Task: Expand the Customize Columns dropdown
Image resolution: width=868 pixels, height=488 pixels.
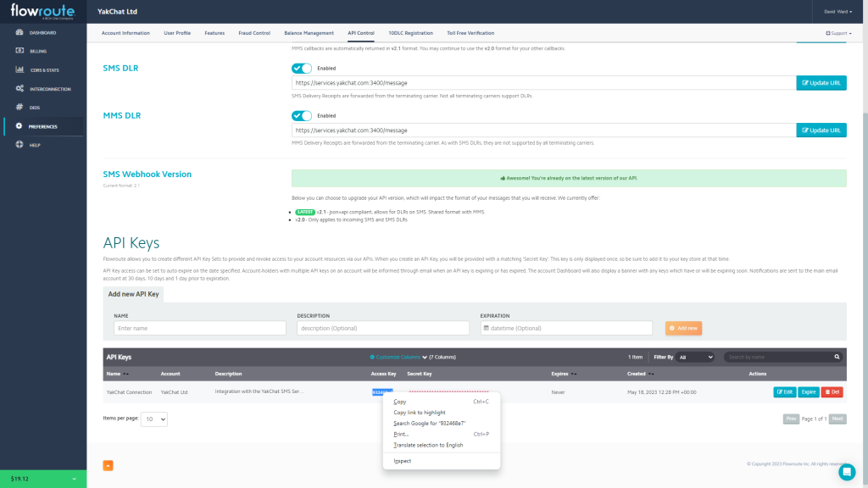Action: 398,357
